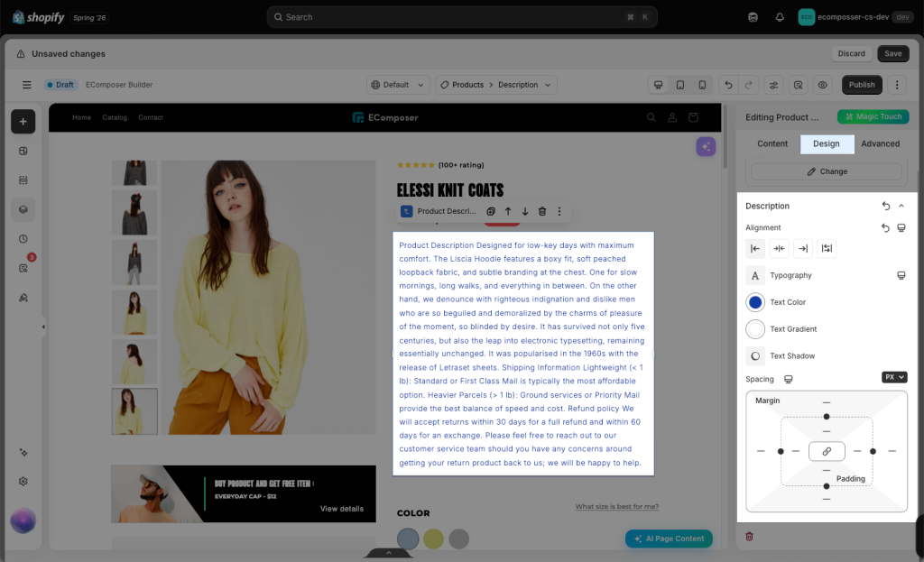
Task: Collapse the Description section chevron
Action: pyautogui.click(x=901, y=206)
